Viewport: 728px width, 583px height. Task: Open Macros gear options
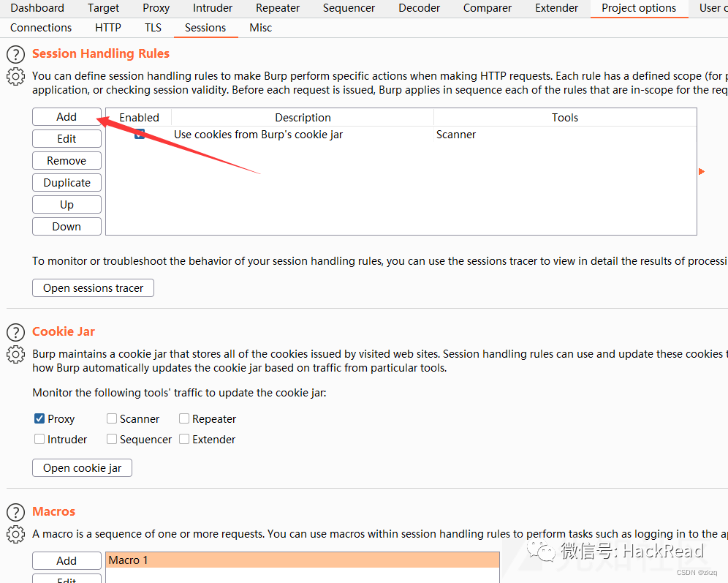coord(15,534)
